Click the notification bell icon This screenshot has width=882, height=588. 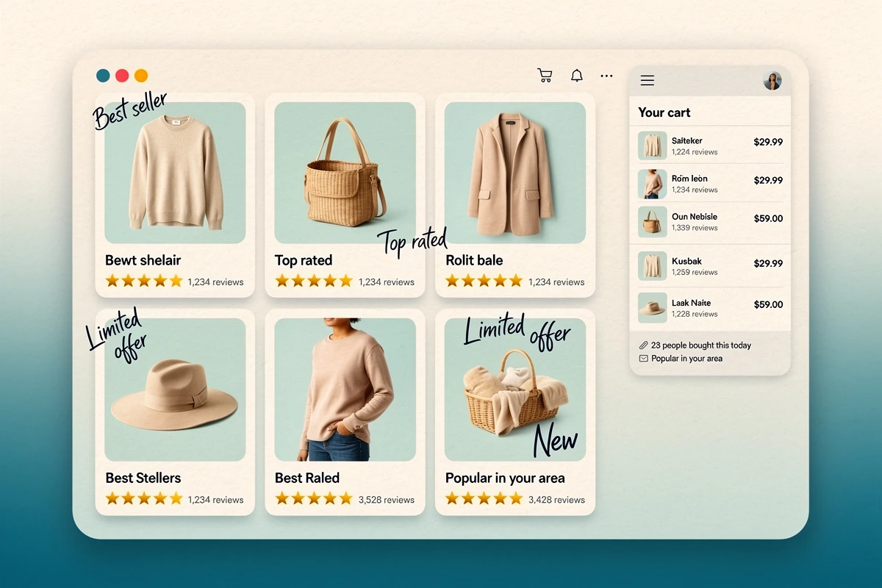[x=577, y=76]
